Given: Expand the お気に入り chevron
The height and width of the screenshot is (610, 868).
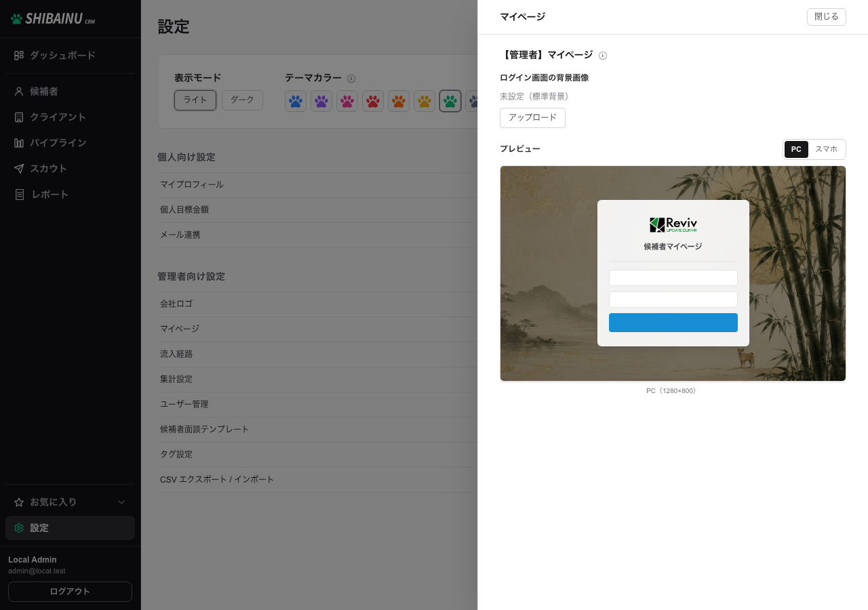Looking at the screenshot, I should [x=121, y=502].
